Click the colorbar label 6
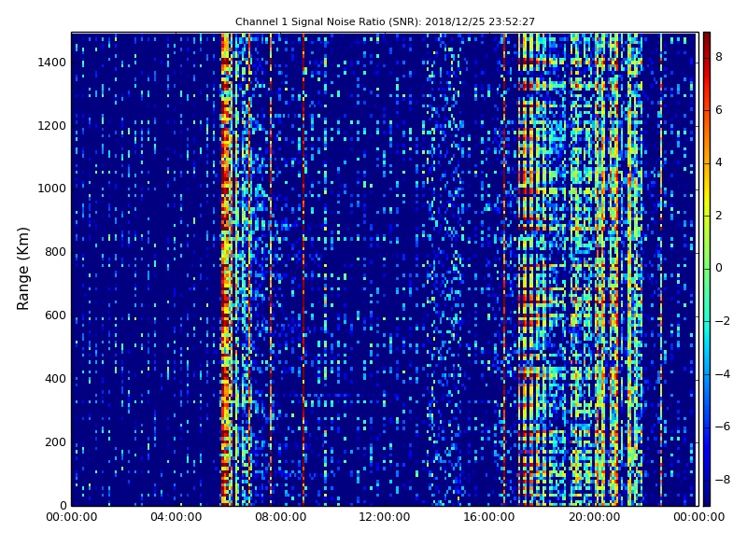 point(719,110)
